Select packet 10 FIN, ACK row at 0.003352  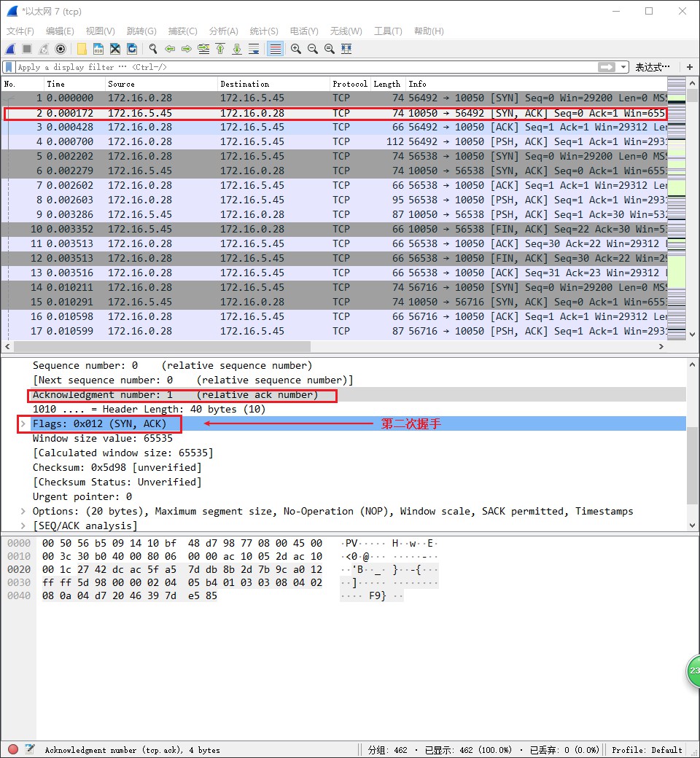(334, 229)
